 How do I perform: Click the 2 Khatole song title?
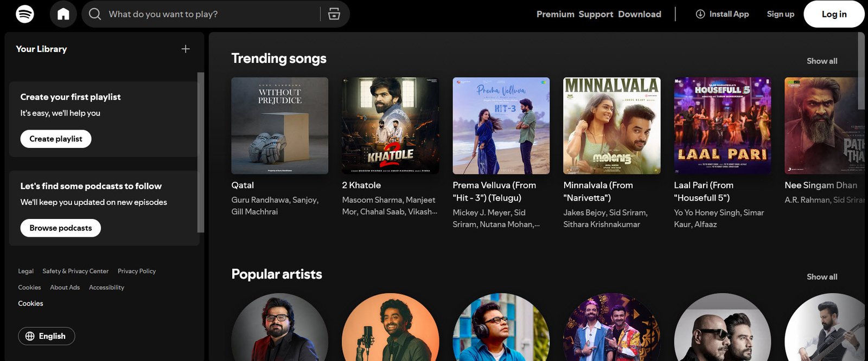[x=361, y=185]
